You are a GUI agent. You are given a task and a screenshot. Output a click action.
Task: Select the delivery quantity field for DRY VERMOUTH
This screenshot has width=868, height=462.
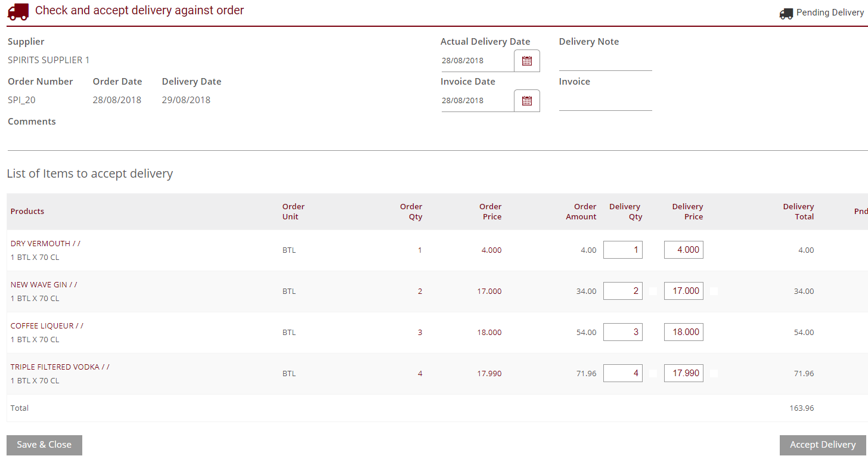pyautogui.click(x=622, y=250)
